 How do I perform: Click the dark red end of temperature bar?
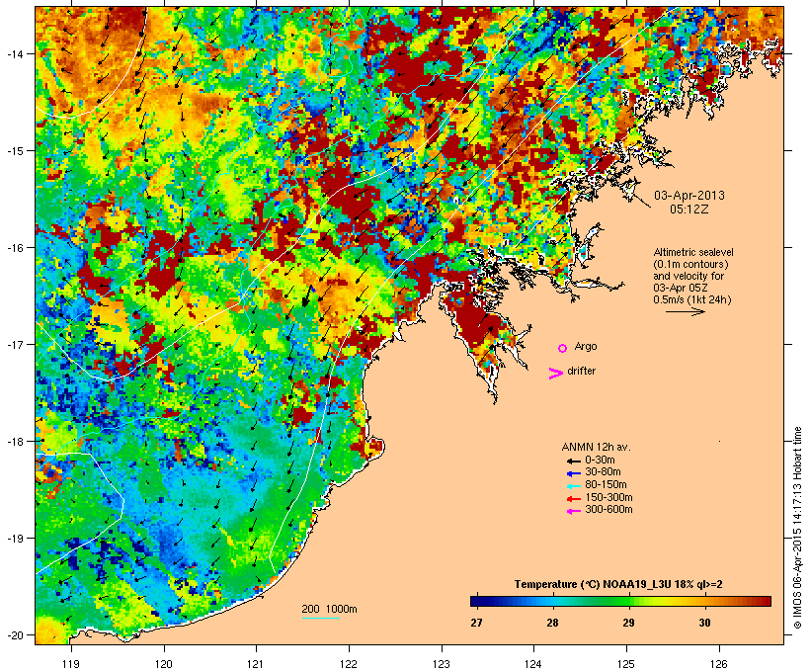[766, 601]
